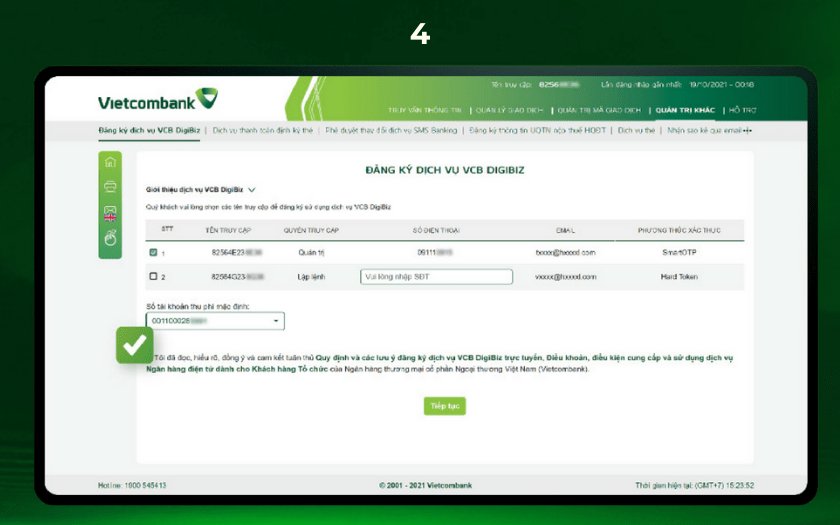This screenshot has height=525, width=840.
Task: Tick the large green terms agreement checkbox
Action: (x=134, y=344)
